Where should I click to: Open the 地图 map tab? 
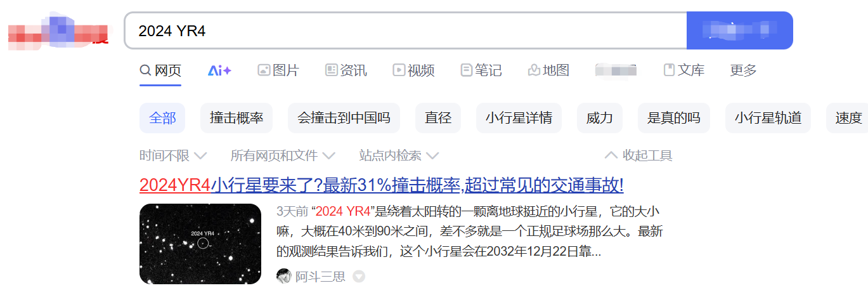pos(548,70)
